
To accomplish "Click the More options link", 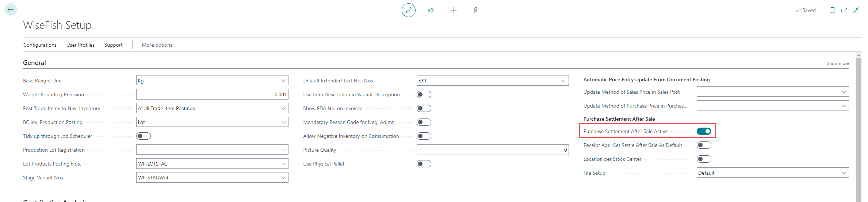I will 157,45.
